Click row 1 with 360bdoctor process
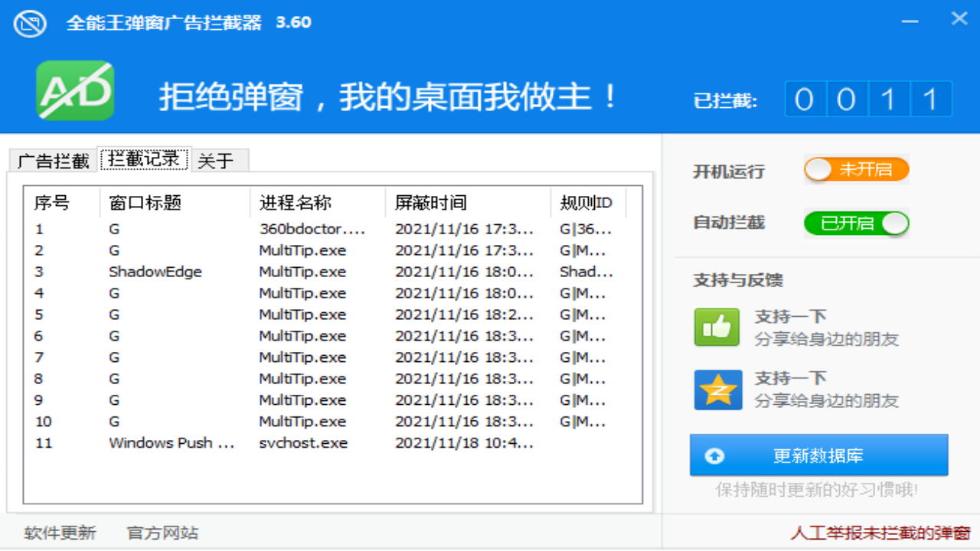The image size is (980, 551). [x=306, y=228]
